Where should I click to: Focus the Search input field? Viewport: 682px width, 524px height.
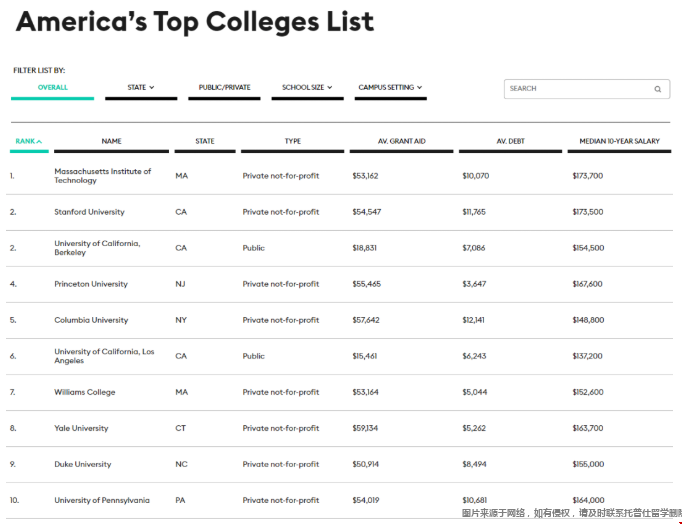coord(587,89)
